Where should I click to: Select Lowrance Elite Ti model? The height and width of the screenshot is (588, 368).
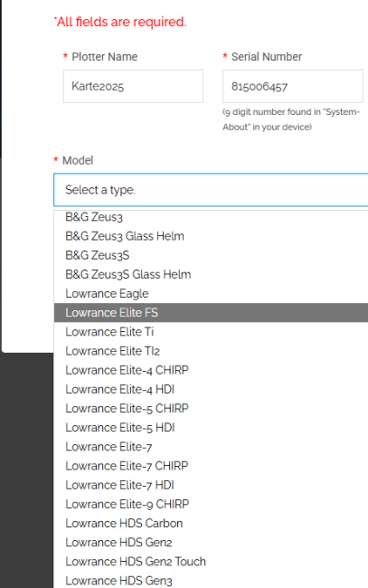tap(211, 332)
